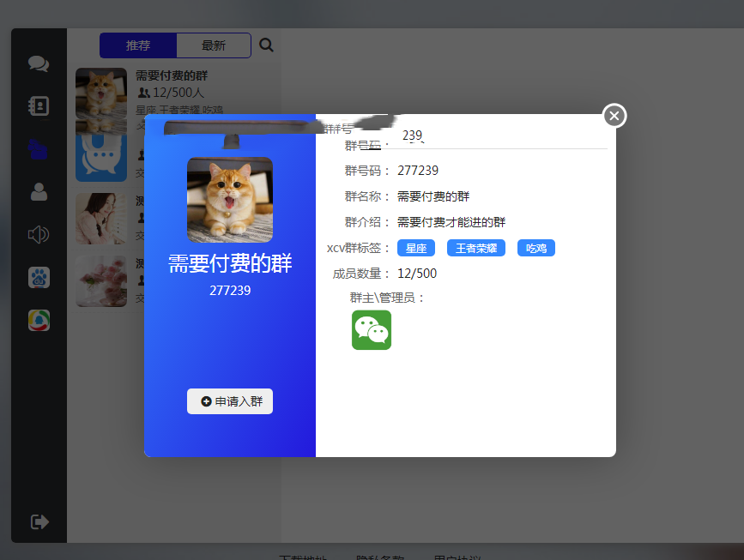Open the contacts address book icon
Screen dimensions: 744x560
tap(39, 105)
